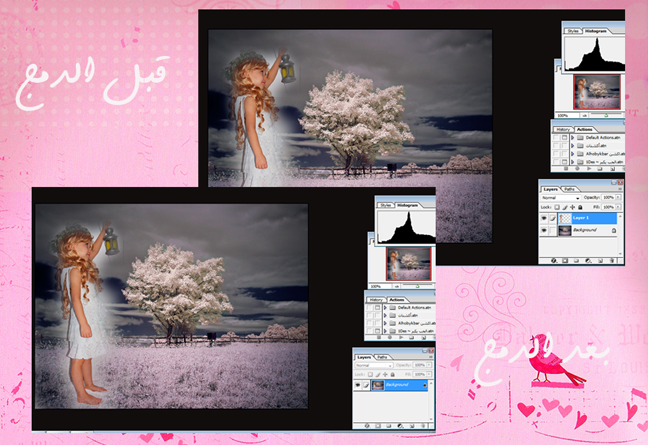The image size is (648, 445).
Task: Click the Layer 1 thumbnail
Action: [564, 217]
